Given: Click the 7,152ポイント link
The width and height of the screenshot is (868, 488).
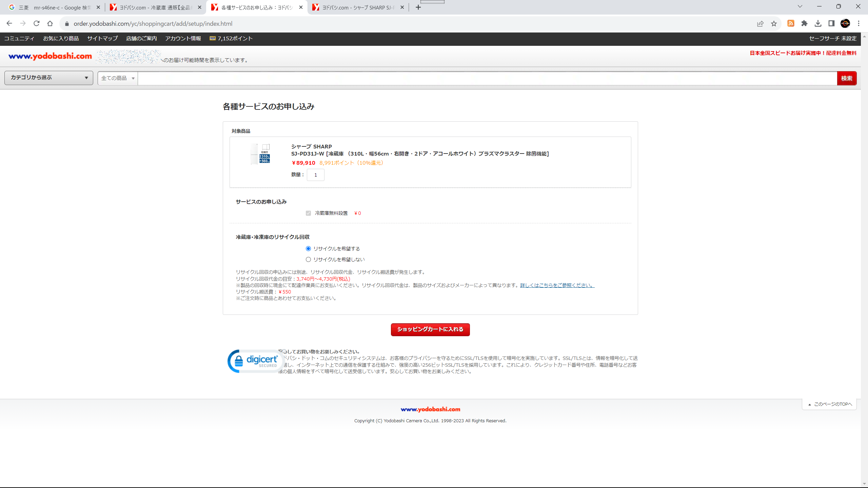Looking at the screenshot, I should 231,39.
